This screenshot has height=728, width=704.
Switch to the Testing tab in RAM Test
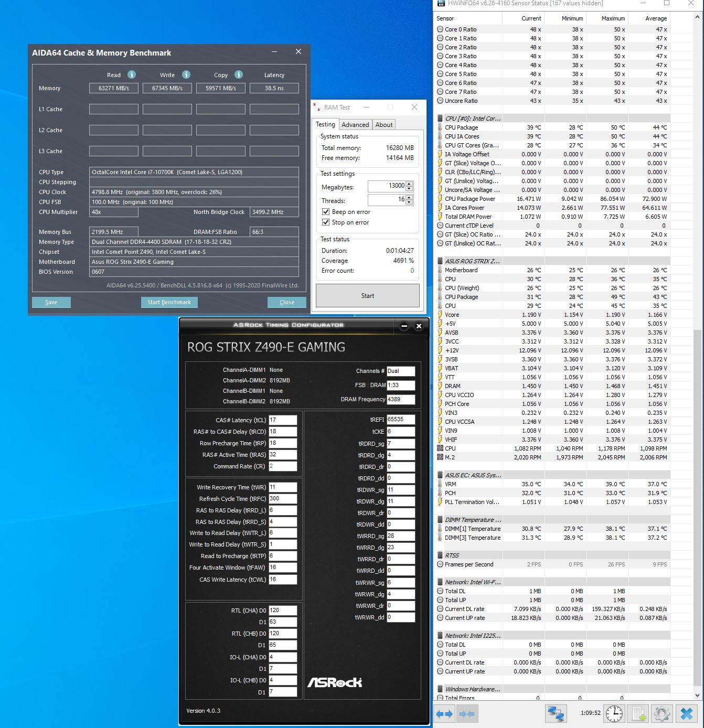coord(325,124)
